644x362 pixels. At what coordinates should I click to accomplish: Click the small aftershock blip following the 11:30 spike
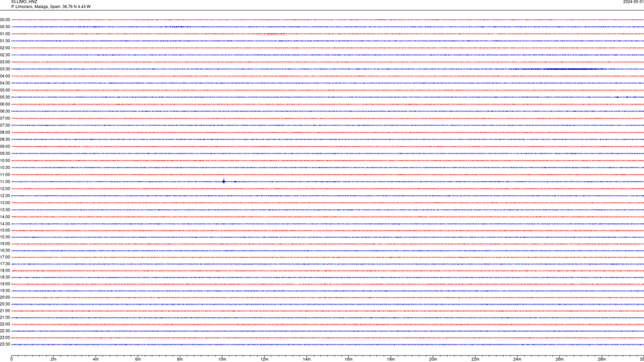235,182
